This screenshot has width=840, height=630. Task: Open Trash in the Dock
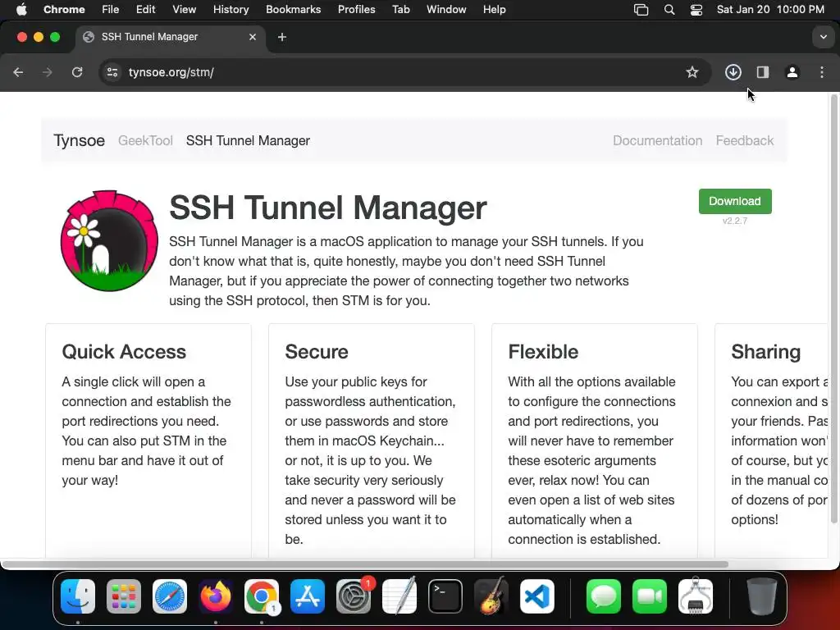762,596
